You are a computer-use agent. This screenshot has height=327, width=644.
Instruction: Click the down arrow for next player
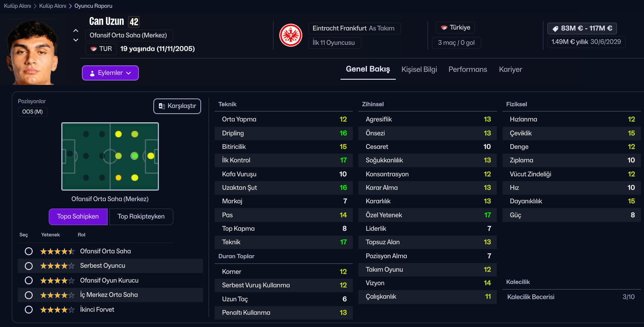coord(76,40)
